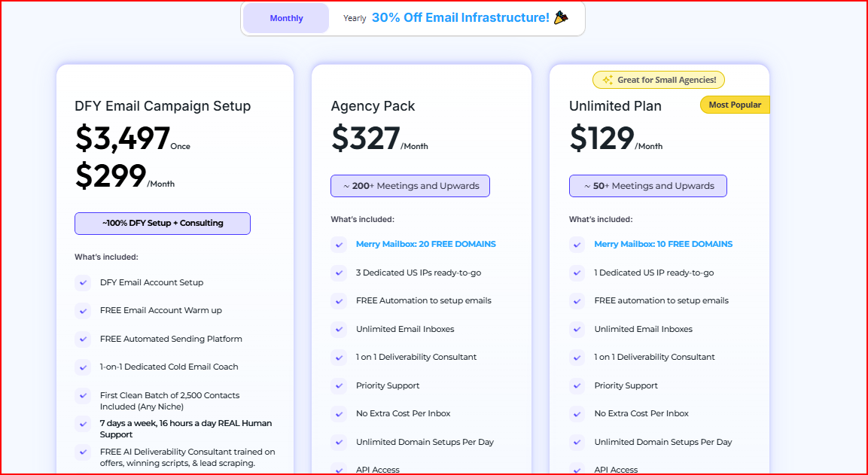
Task: Expand the "~200+ Meetings and Upwards" pill
Action: [410, 185]
